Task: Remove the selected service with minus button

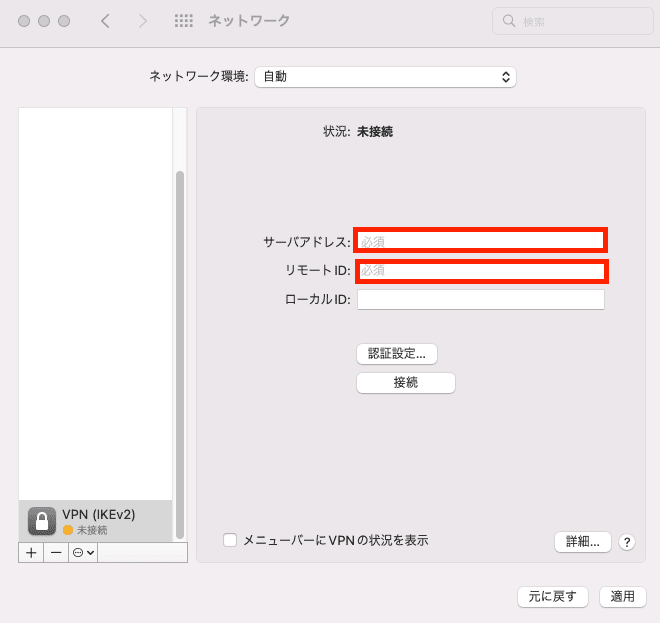Action: [x=56, y=552]
